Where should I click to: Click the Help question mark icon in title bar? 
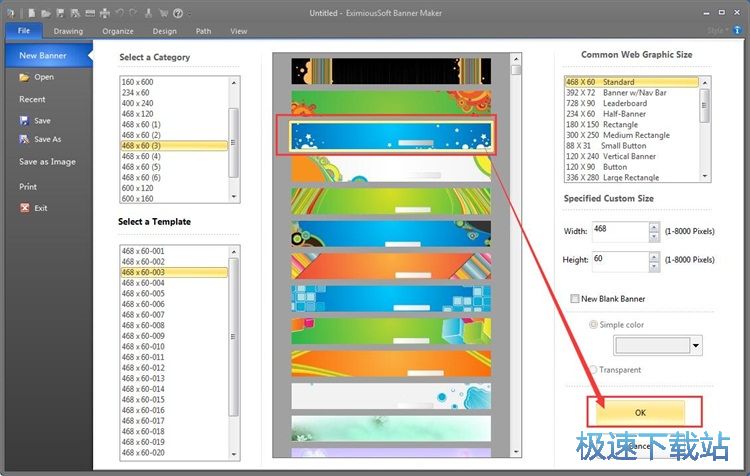pos(178,13)
